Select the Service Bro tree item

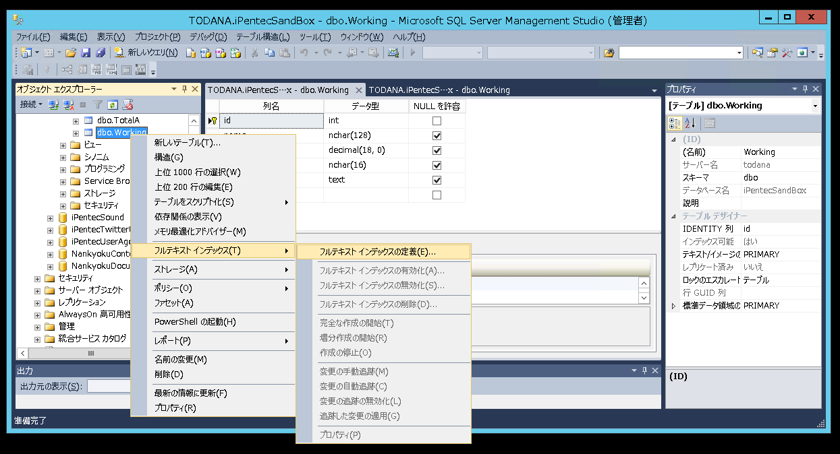[107, 181]
